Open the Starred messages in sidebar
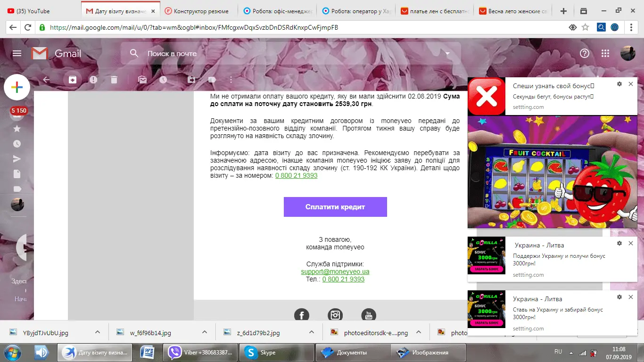This screenshot has width=644, height=362. (17, 128)
